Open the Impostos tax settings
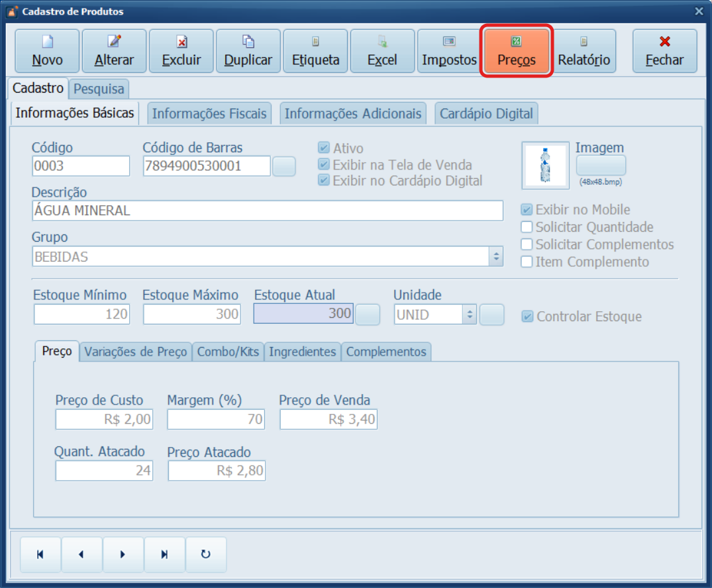This screenshot has height=588, width=712. point(449,51)
